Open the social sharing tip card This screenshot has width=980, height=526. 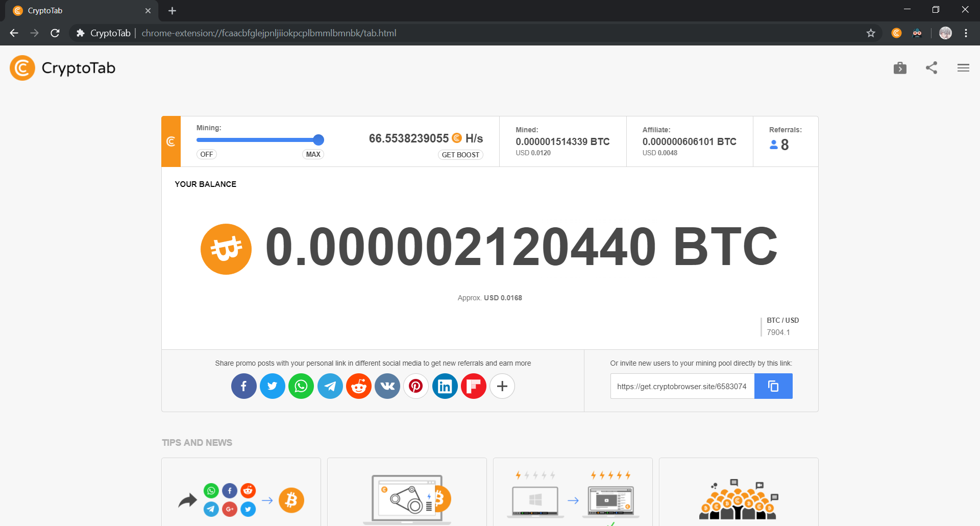[241, 492]
